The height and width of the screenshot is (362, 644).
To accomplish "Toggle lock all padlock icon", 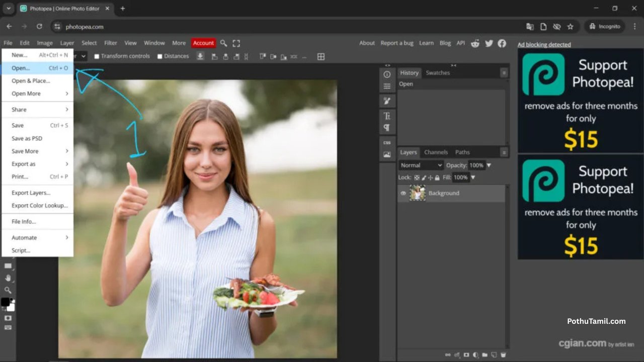I will tap(437, 177).
